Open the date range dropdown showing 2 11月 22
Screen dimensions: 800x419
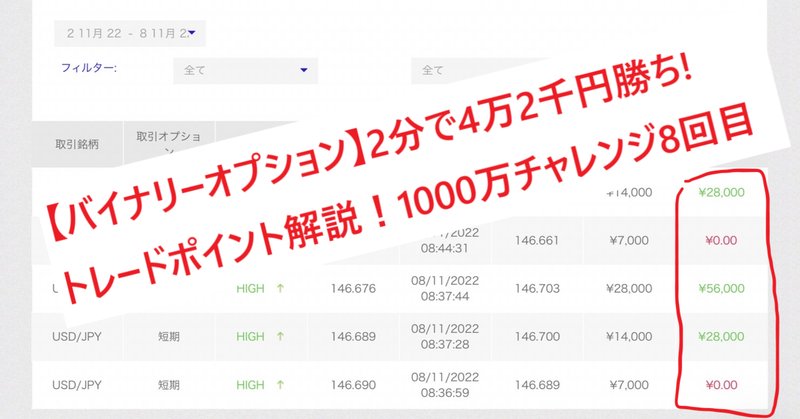pyautogui.click(x=130, y=34)
